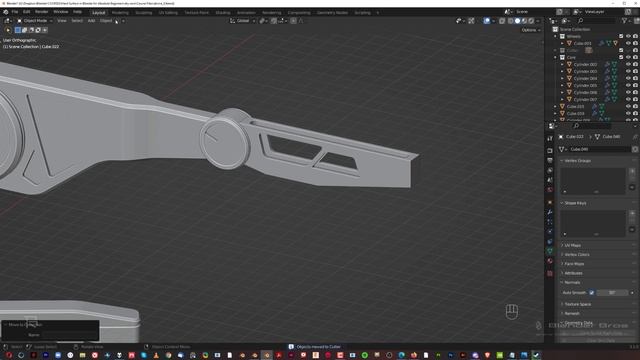
Task: Disable Cylinder.006 in renders camera icon
Action: [635, 92]
